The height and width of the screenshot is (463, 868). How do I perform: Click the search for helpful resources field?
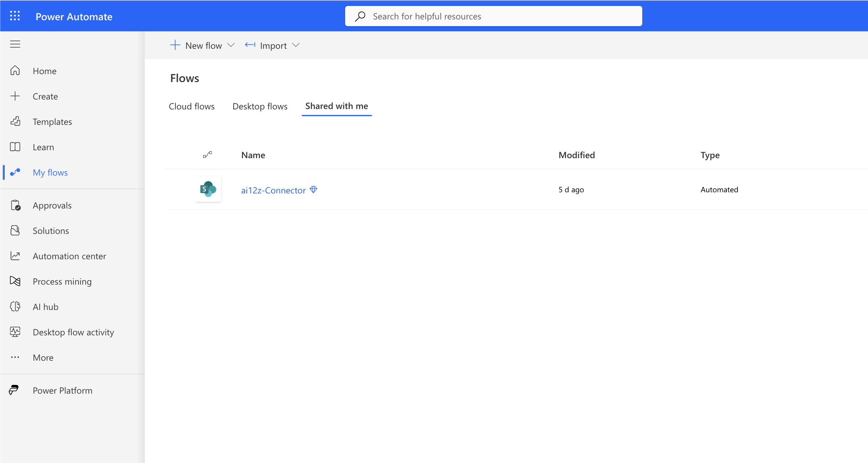[x=493, y=16]
